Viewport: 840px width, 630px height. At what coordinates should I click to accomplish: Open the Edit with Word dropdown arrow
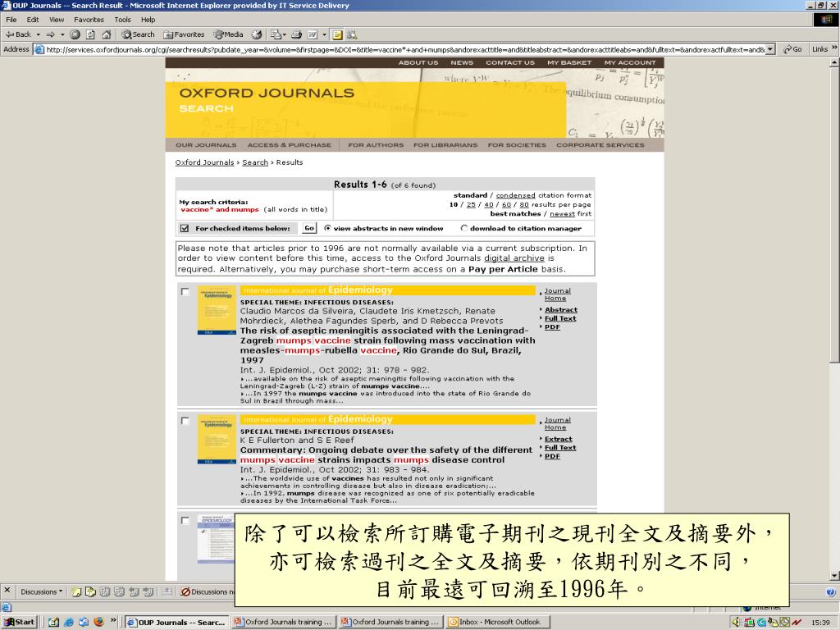click(324, 34)
